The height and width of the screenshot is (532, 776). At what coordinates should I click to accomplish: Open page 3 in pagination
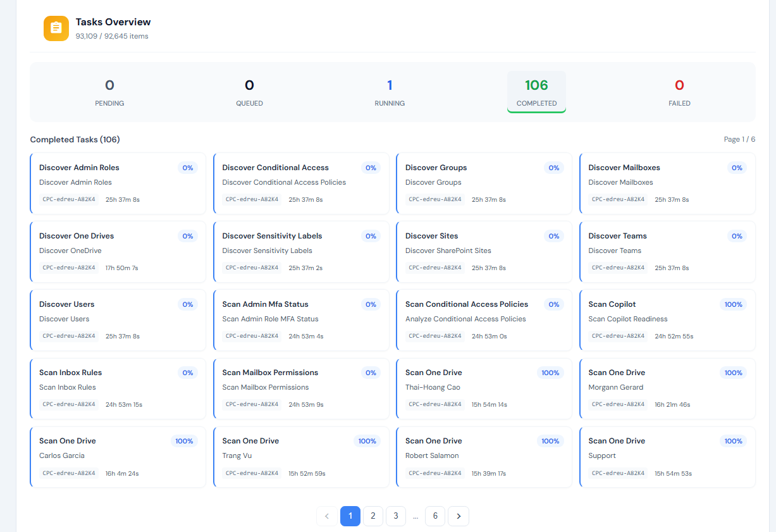pyautogui.click(x=396, y=516)
